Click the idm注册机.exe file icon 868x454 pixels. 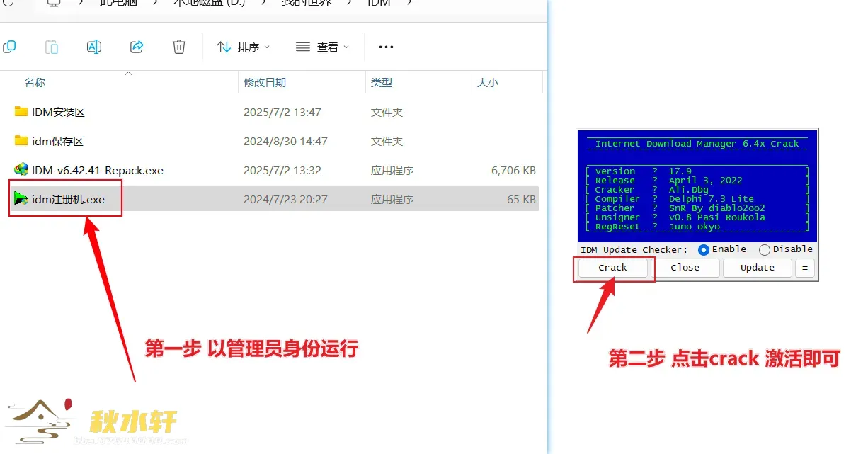pyautogui.click(x=21, y=199)
